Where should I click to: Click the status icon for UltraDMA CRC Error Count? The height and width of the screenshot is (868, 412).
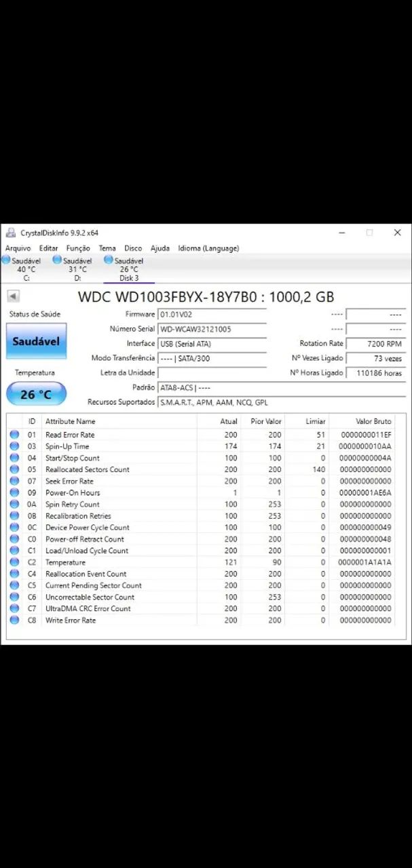tap(14, 608)
